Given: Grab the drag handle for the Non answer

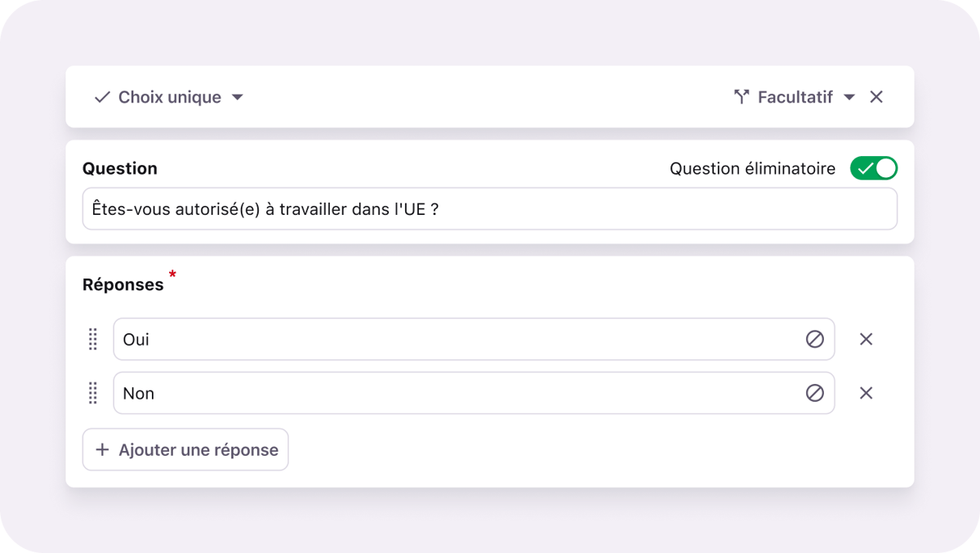Looking at the screenshot, I should tap(93, 393).
